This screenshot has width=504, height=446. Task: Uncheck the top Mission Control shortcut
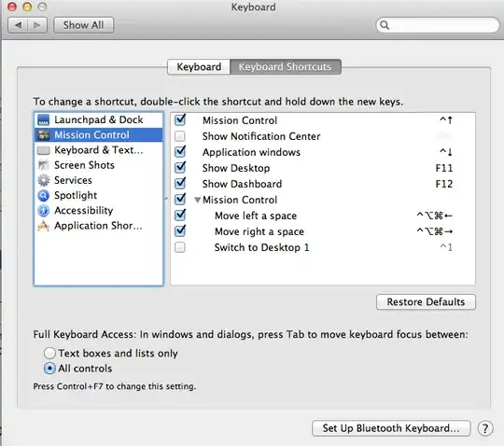180,120
